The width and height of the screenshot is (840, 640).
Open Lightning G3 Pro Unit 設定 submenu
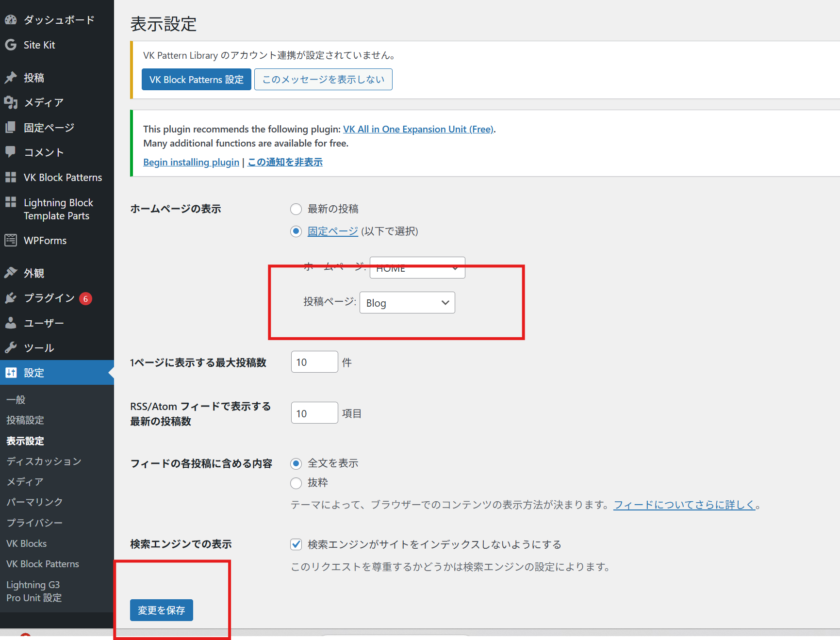(34, 591)
